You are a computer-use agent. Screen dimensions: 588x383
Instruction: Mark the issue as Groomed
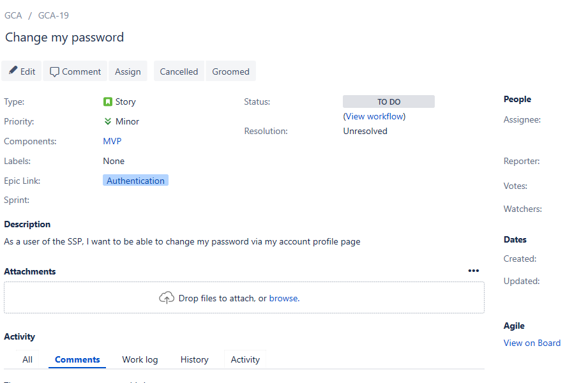[x=230, y=71]
